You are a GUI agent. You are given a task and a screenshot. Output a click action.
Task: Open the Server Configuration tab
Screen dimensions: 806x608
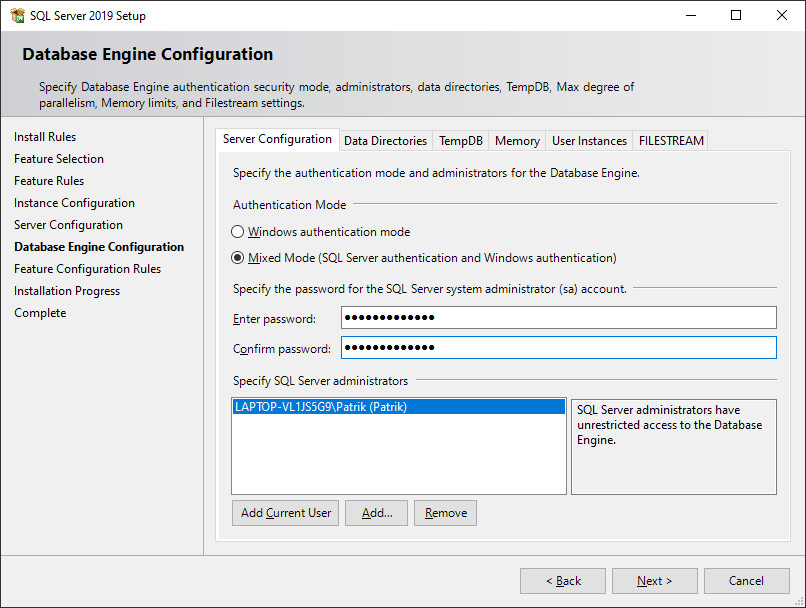point(277,139)
